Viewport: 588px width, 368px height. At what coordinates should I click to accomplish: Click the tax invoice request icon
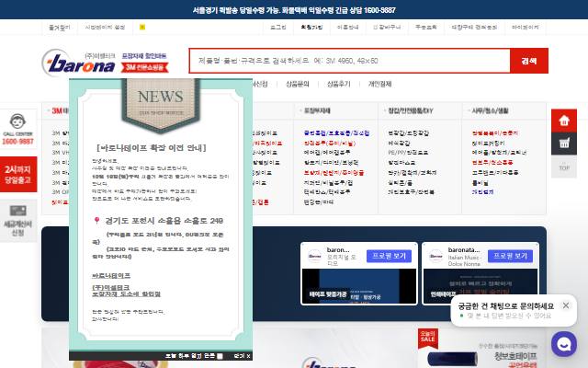tap(17, 211)
